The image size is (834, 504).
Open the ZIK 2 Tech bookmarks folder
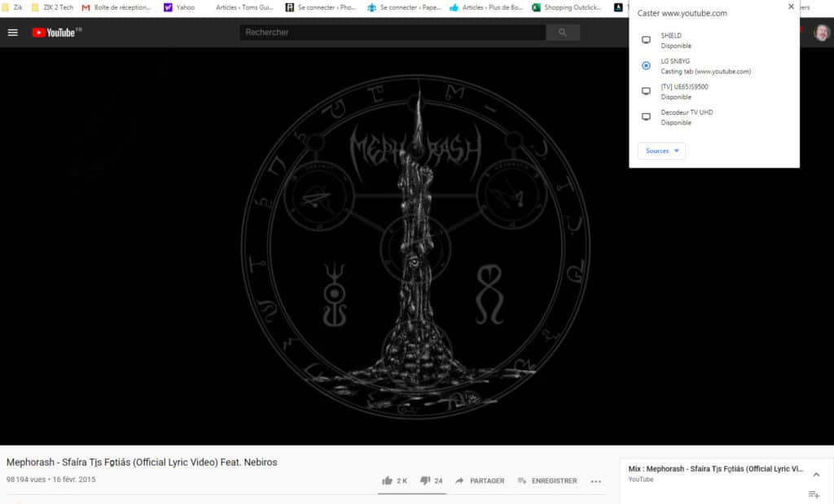click(52, 7)
